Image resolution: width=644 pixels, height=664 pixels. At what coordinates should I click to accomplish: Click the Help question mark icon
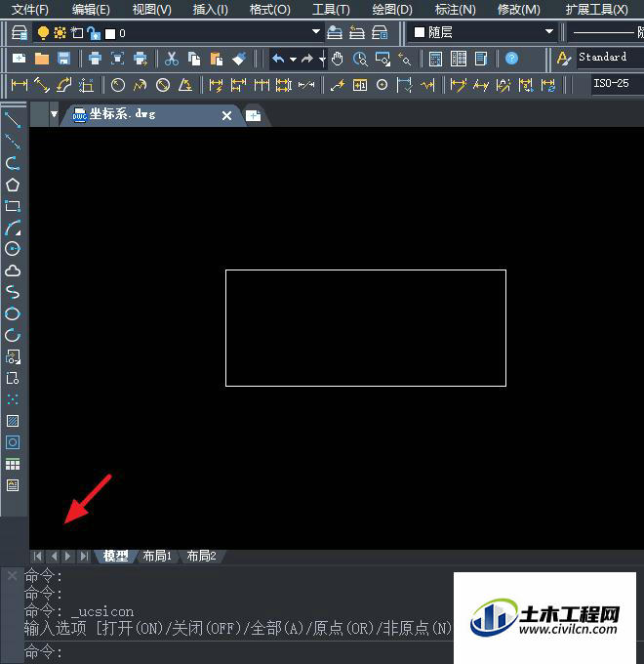click(511, 59)
